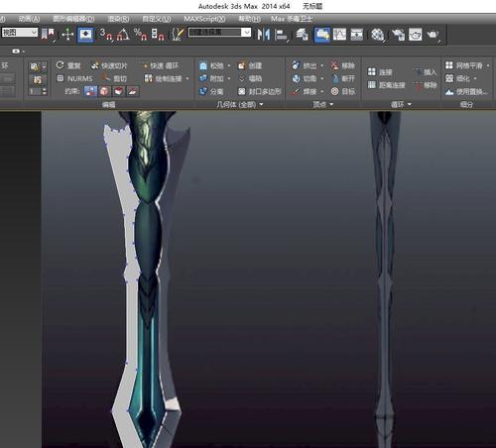Click the Mirror tool icon
496x448 pixels.
[x=264, y=35]
